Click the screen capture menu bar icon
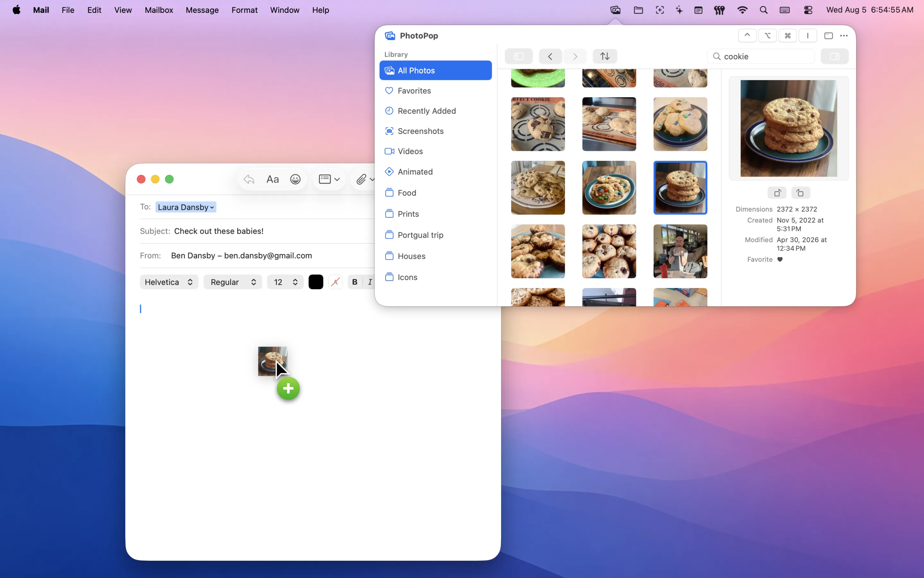 [659, 10]
